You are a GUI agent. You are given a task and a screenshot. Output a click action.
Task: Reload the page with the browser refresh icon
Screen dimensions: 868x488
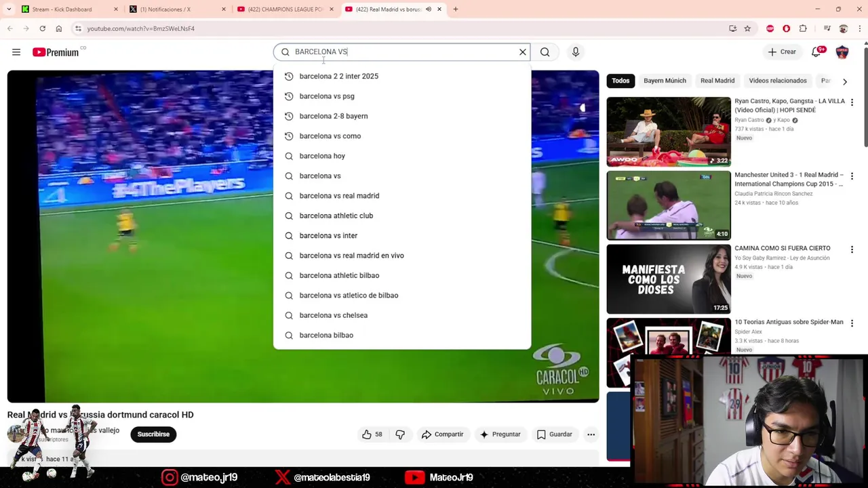[x=42, y=28]
